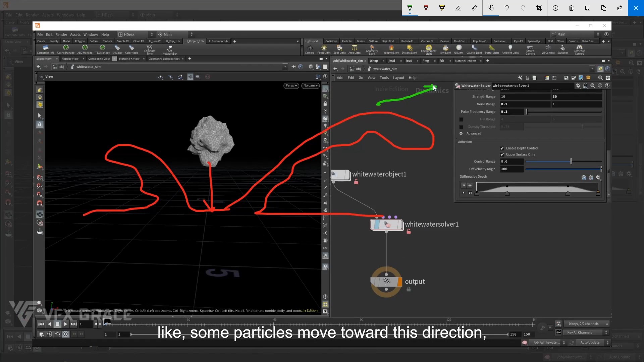Switch to Geometry Spreadsheet tab
This screenshot has height=362, width=644.
(164, 59)
